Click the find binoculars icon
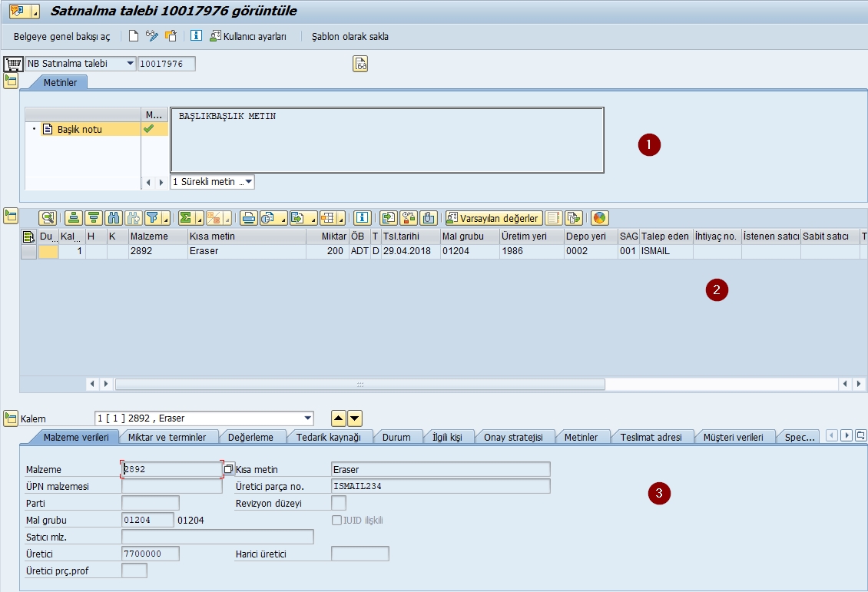 point(114,218)
